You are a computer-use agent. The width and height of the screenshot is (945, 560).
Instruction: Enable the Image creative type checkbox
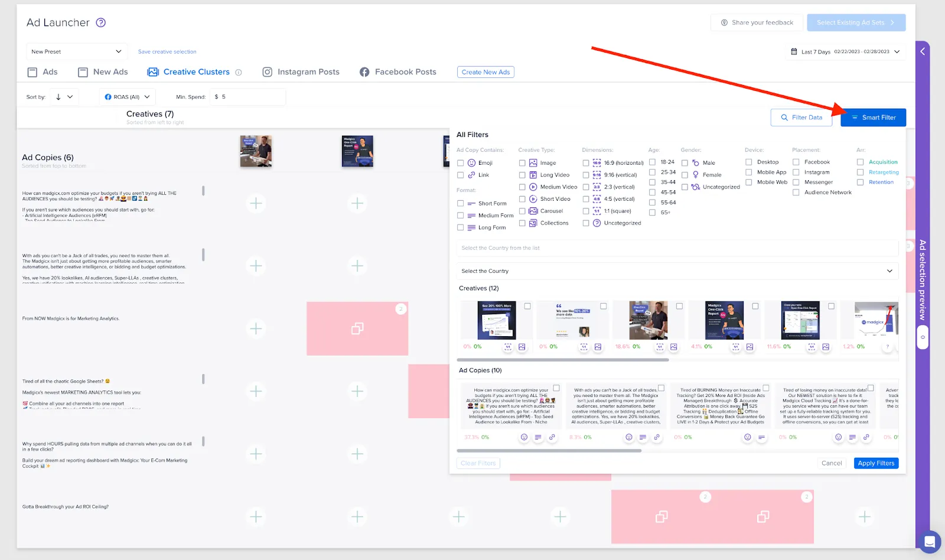[522, 163]
